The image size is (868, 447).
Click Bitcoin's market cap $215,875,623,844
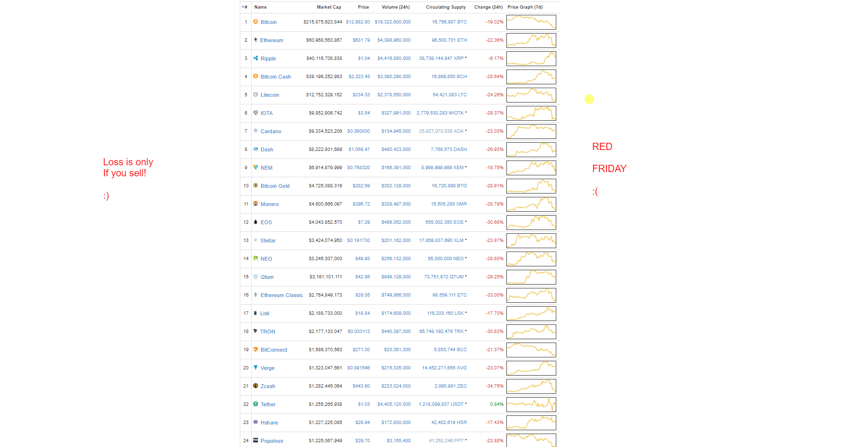[x=323, y=22]
